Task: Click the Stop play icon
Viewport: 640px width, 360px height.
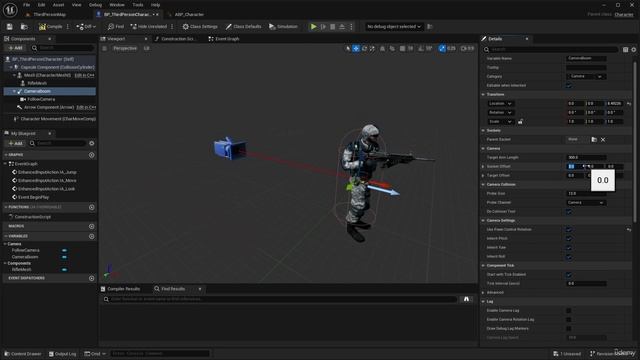Action: [333, 27]
